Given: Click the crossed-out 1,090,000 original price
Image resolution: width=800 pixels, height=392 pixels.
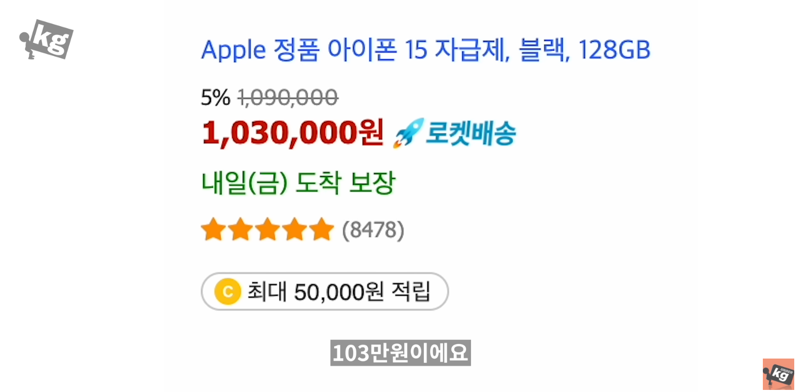Looking at the screenshot, I should coord(288,97).
